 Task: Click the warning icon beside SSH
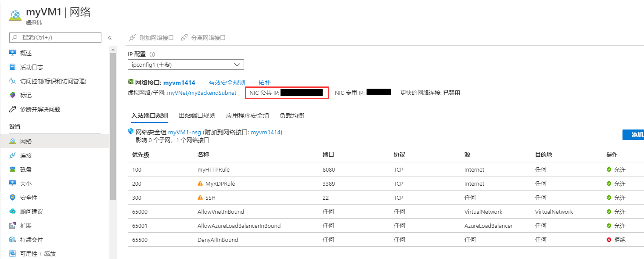tap(200, 198)
